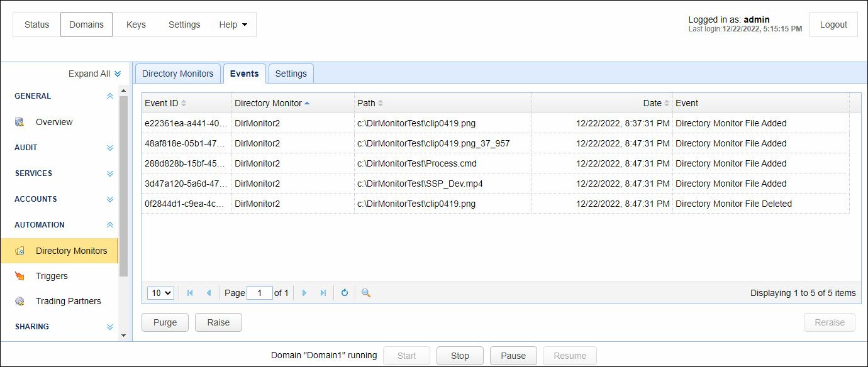Sort by Event ID column arrows
The image size is (868, 367).
point(184,103)
